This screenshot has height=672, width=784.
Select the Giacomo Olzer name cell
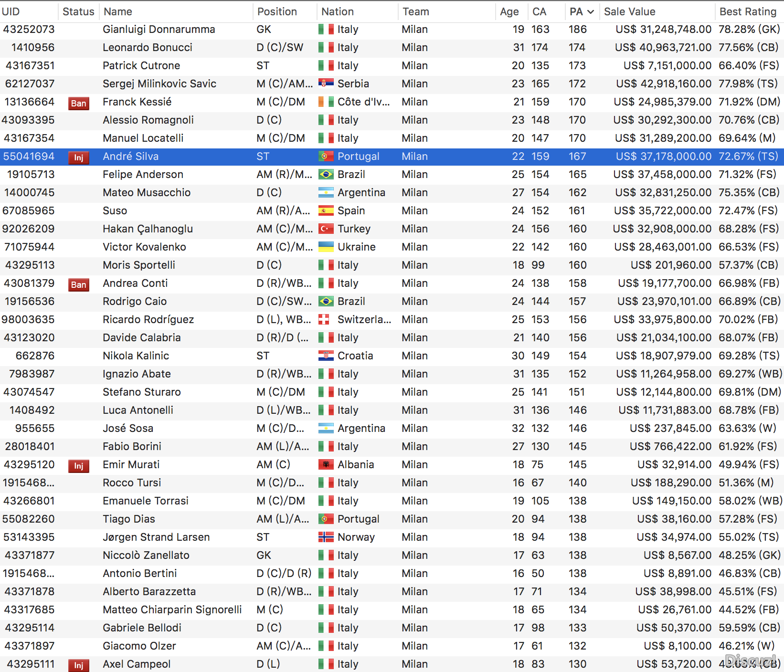pos(139,646)
